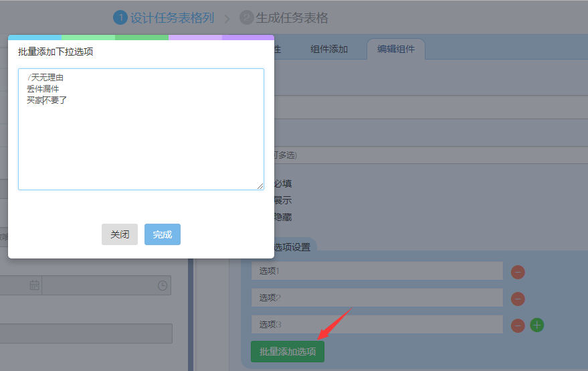Image resolution: width=588 pixels, height=371 pixels.
Task: Focus the 选项2 input field
Action: click(x=377, y=297)
